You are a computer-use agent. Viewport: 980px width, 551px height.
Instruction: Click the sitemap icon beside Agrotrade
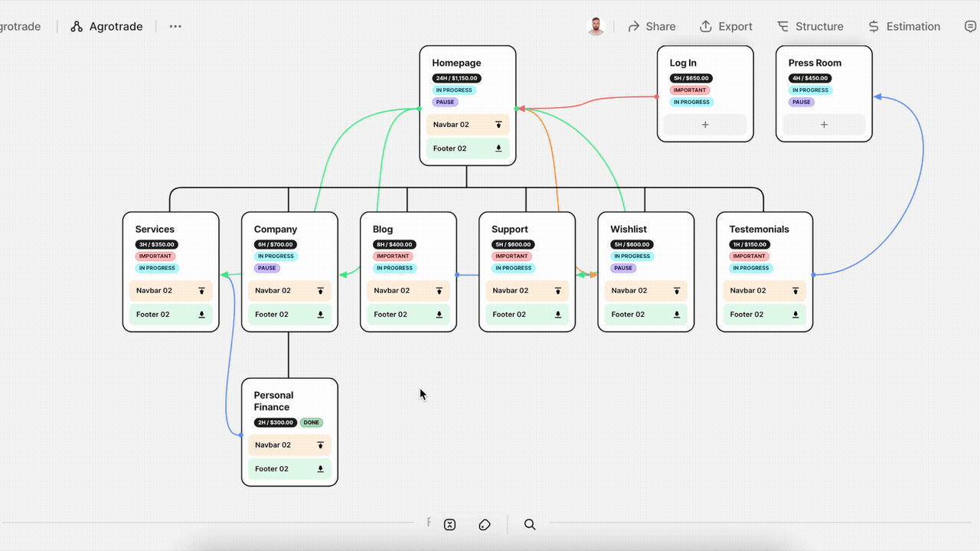[x=77, y=26]
